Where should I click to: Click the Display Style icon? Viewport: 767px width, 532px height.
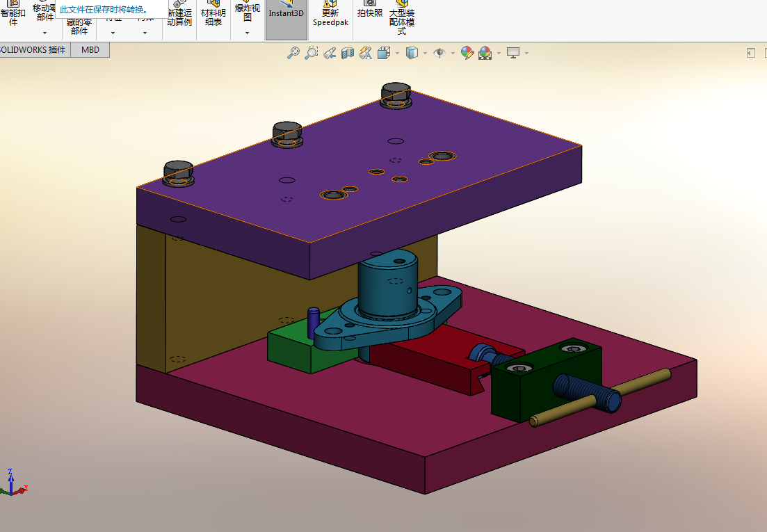click(412, 53)
